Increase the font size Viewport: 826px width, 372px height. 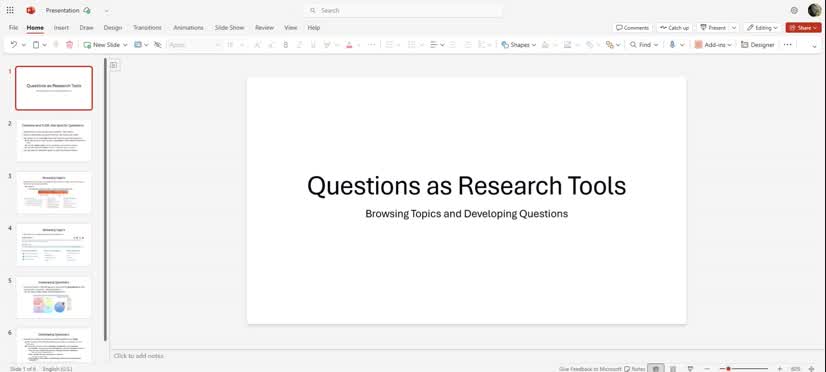point(257,45)
